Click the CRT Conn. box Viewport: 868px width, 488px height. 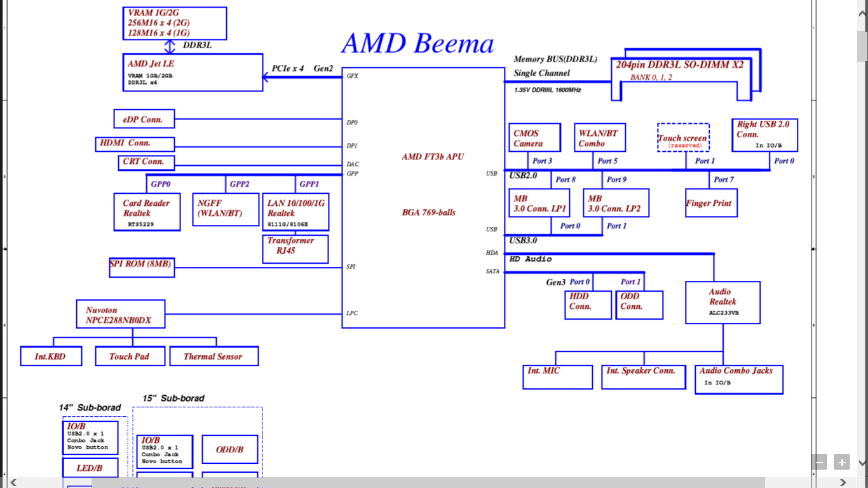146,163
